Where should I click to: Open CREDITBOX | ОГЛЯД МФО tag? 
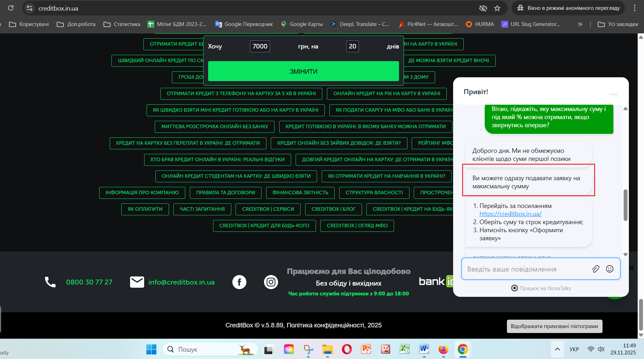(x=357, y=226)
